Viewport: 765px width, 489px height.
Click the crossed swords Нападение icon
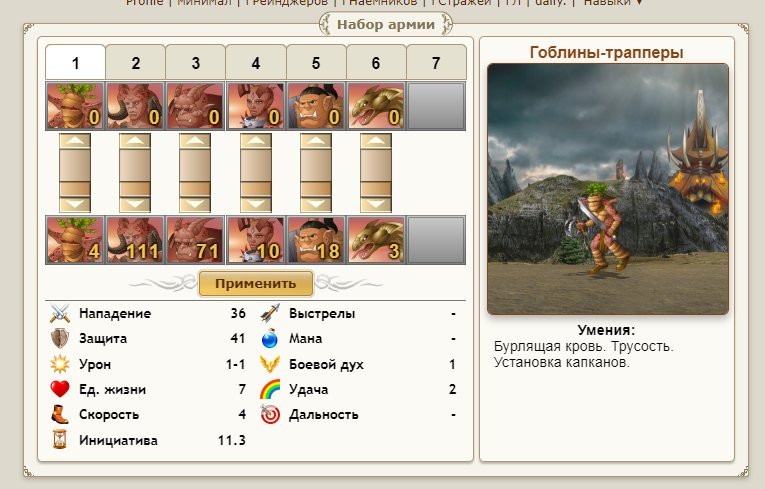tap(60, 313)
